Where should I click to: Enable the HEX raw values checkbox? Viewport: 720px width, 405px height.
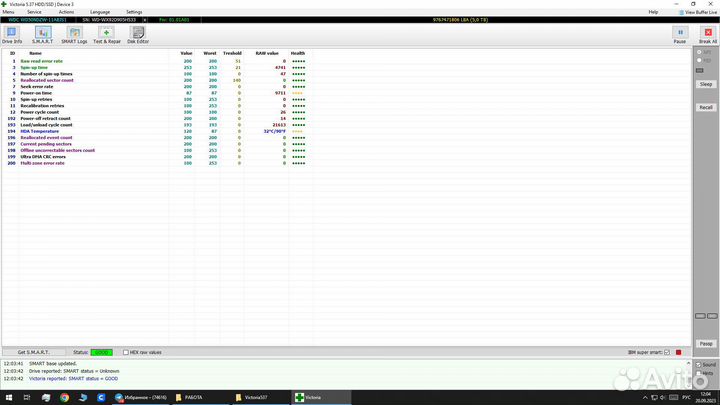pos(126,352)
